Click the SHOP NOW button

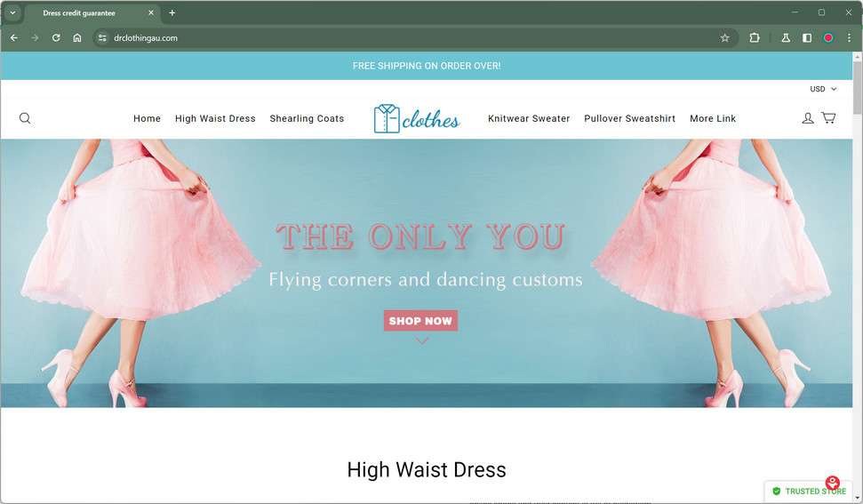420,321
